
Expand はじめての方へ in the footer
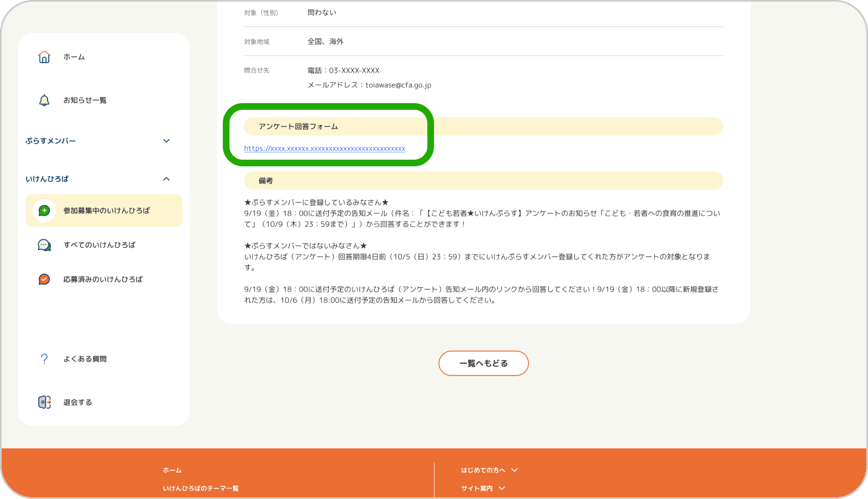(488, 470)
